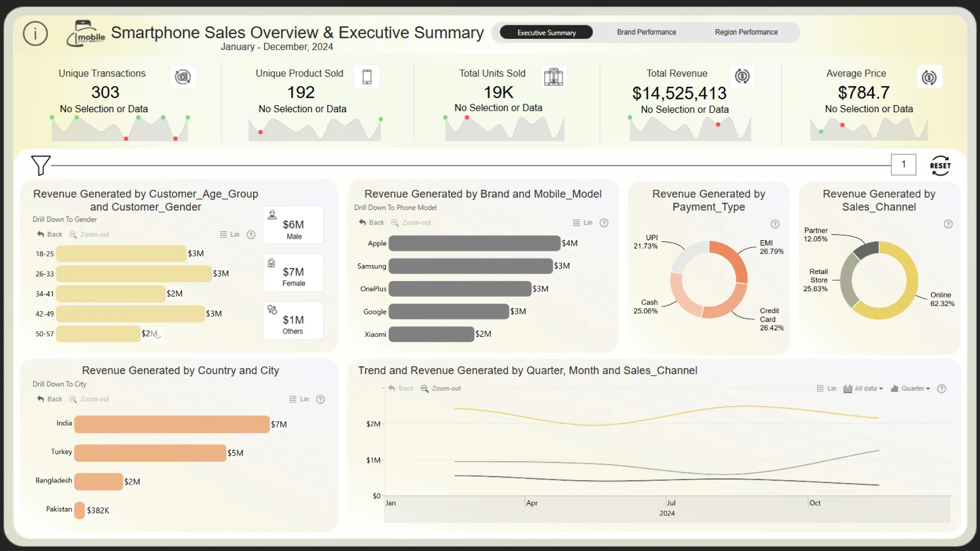Click the Unique Product Sold phone icon
The height and width of the screenshot is (551, 980).
click(x=367, y=77)
